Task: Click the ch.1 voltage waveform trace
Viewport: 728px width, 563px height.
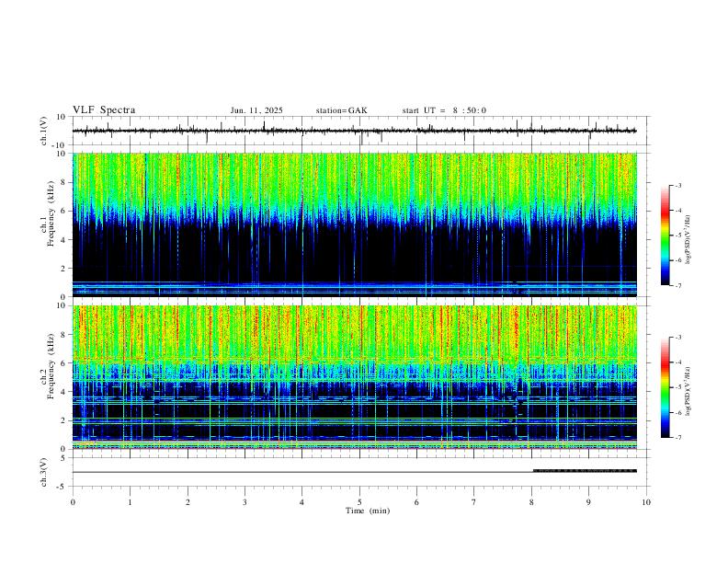Action: tap(354, 131)
